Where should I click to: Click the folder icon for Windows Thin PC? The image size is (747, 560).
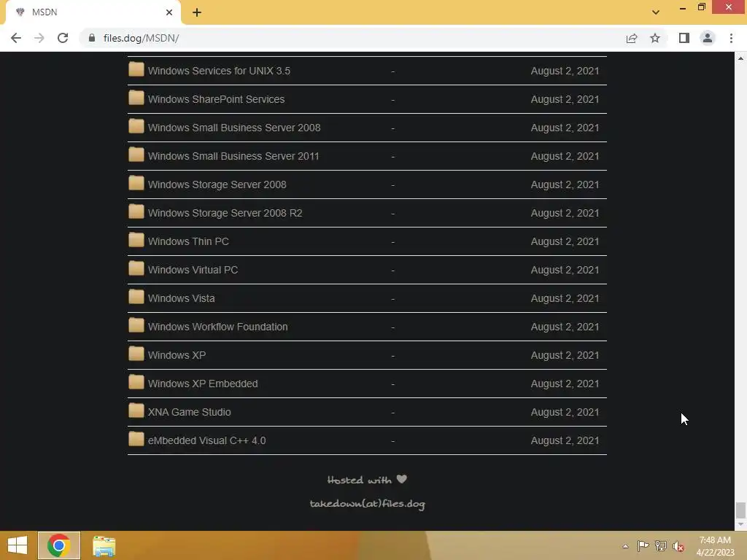point(136,240)
